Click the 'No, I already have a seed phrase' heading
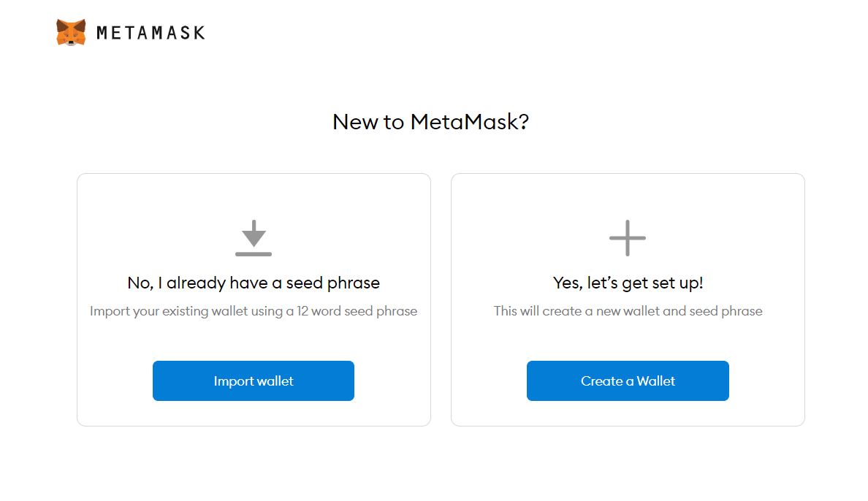This screenshot has width=868, height=501. (254, 283)
